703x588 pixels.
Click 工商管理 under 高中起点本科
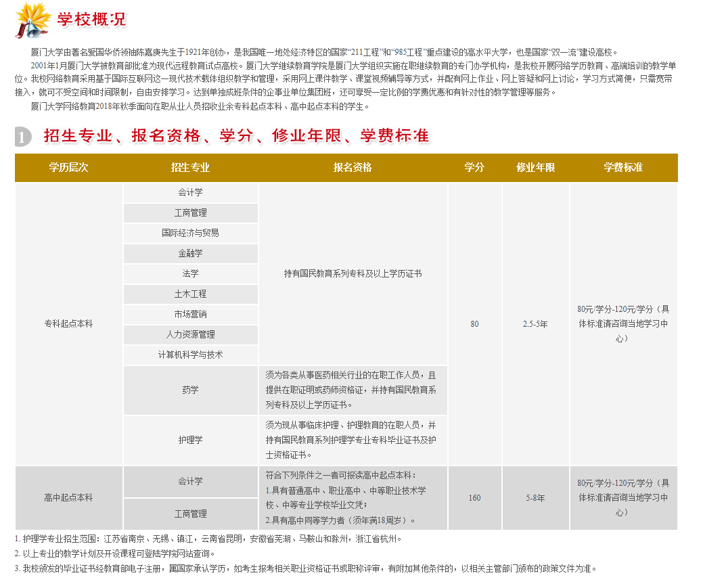click(191, 514)
